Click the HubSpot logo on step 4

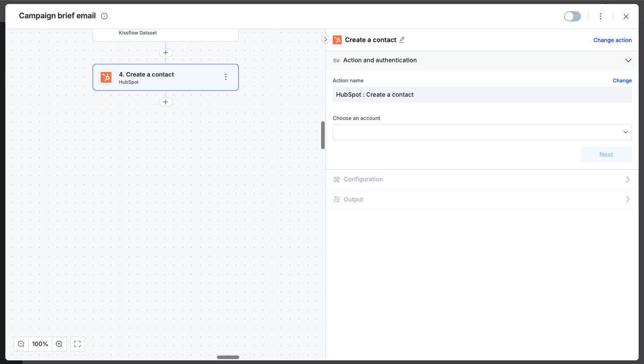click(x=106, y=77)
